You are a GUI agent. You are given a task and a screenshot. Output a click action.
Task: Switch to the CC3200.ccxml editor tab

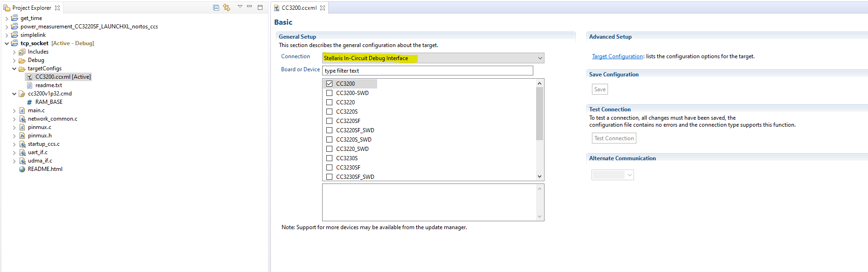(x=299, y=8)
